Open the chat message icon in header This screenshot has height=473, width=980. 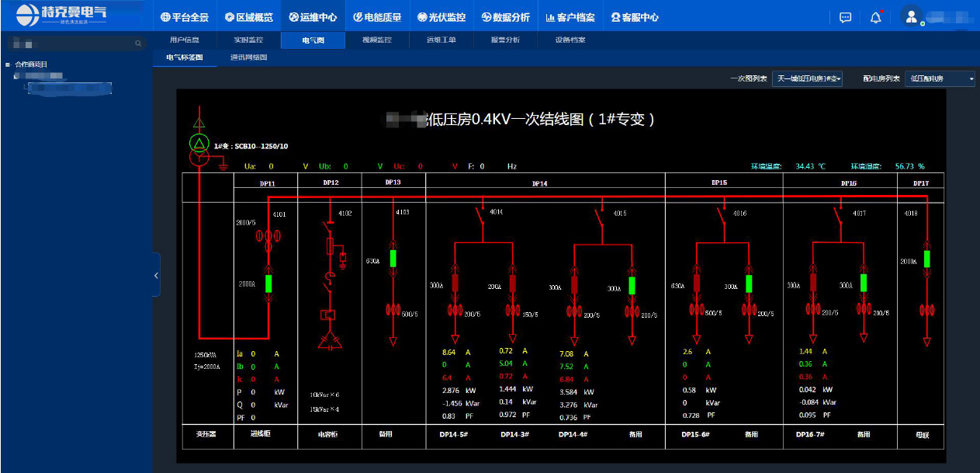[846, 17]
